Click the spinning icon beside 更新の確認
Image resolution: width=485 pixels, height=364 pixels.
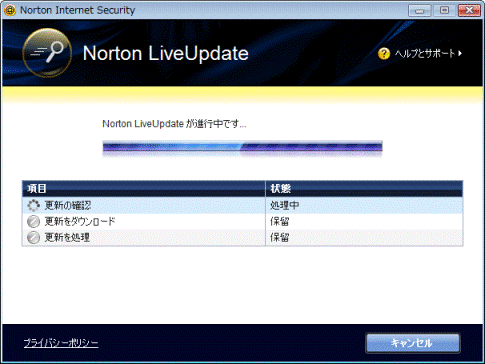pos(33,205)
